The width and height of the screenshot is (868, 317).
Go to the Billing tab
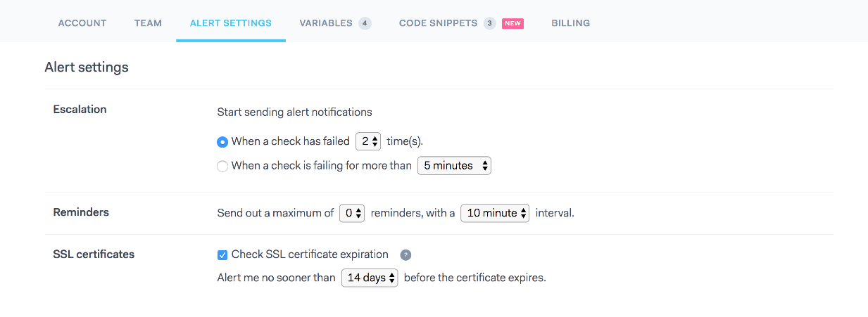coord(570,23)
